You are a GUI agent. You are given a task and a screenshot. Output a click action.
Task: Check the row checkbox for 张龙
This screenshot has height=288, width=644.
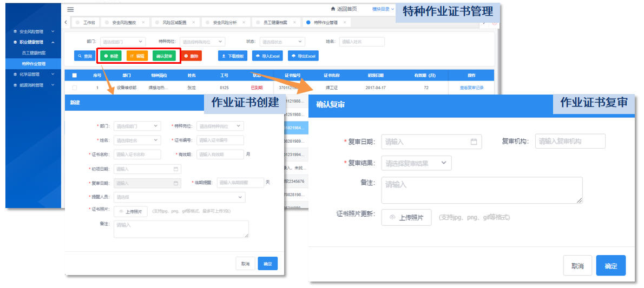pyautogui.click(x=75, y=88)
